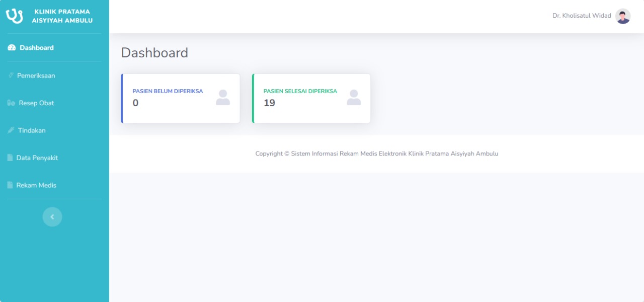This screenshot has height=302, width=644.
Task: Click the Tindakan syringe icon
Action: [x=11, y=130]
